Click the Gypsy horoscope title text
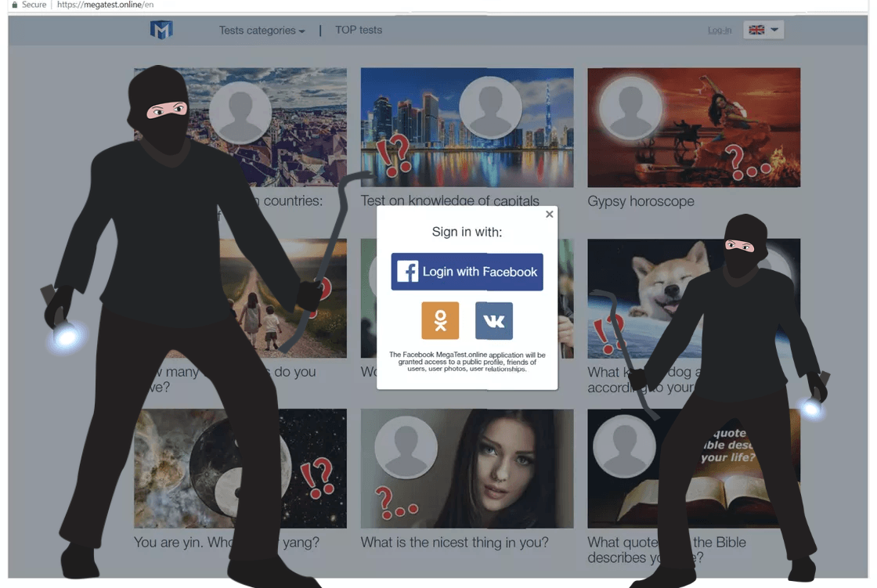877x588 pixels. coord(641,201)
